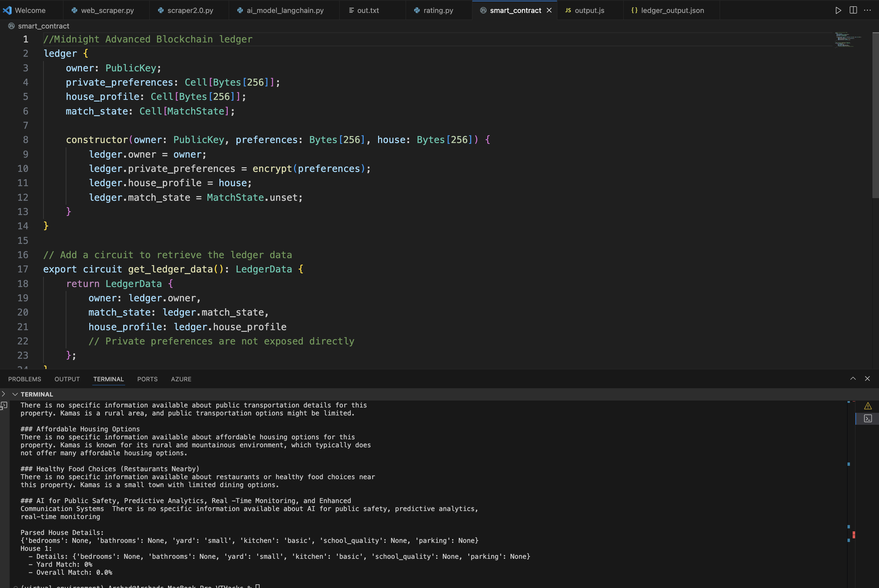Switch to the AZURE panel tab
This screenshot has height=588, width=879.
point(181,379)
